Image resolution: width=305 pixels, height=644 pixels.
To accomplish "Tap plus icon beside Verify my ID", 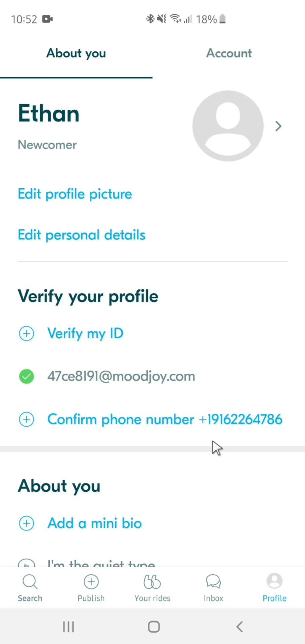I will tap(27, 333).
